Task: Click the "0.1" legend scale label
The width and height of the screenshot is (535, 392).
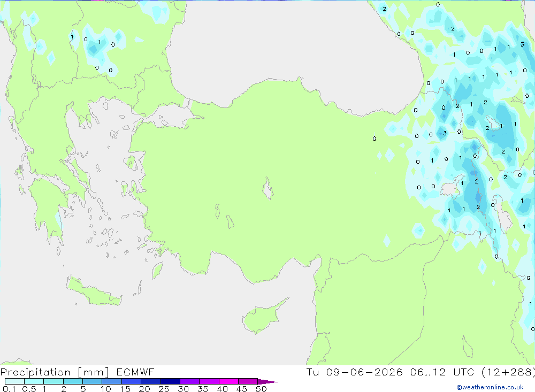Action: [x=9, y=389]
